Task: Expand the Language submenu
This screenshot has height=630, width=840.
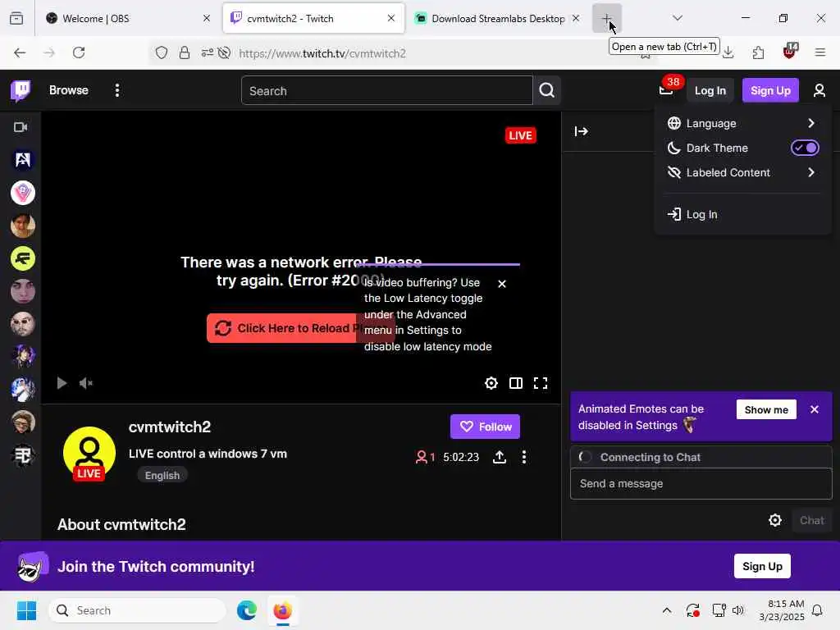Action: click(x=742, y=123)
